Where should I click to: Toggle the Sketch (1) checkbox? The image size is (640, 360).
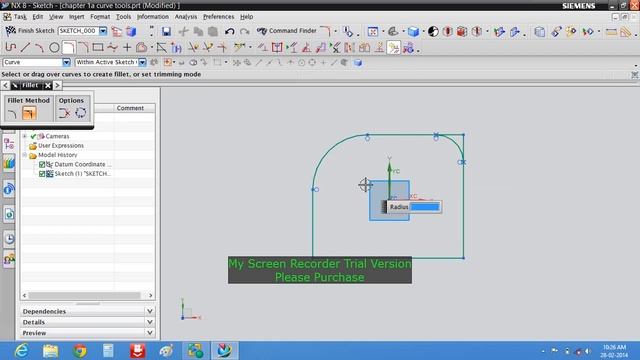(42, 174)
